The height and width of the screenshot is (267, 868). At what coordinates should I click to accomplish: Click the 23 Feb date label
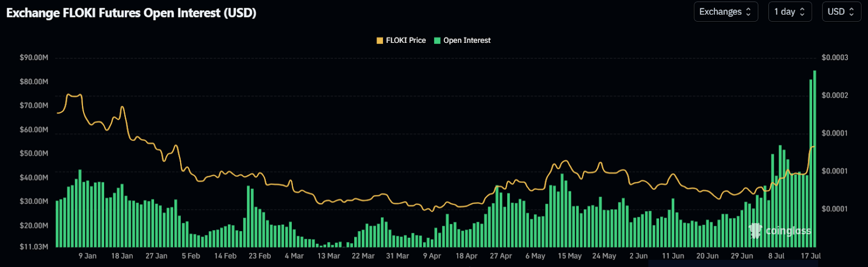click(x=260, y=256)
